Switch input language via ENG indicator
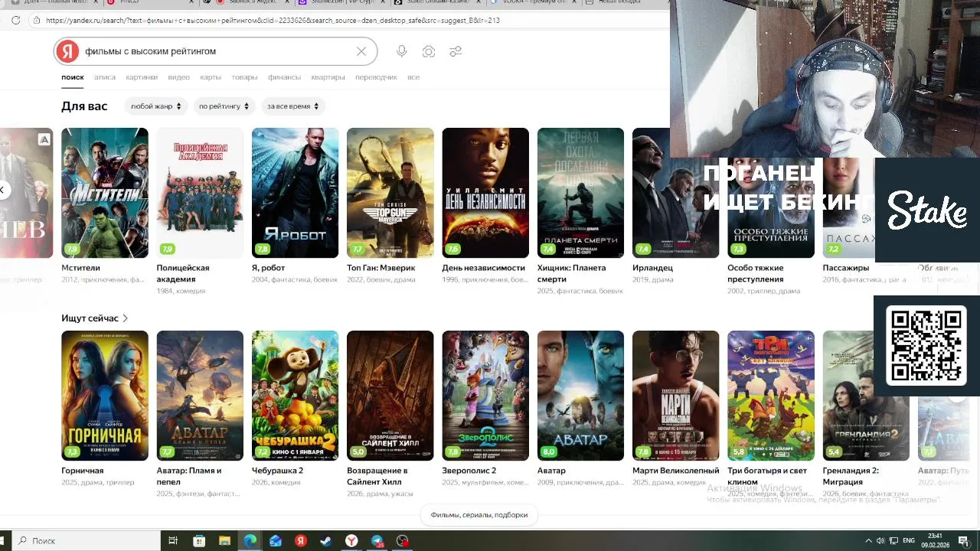This screenshot has height=551, width=980. 909,541
